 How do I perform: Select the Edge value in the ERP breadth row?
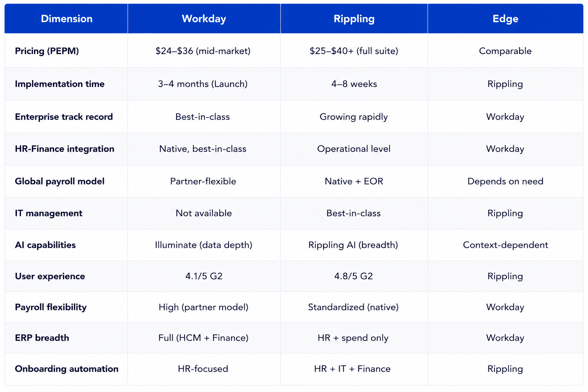point(505,338)
